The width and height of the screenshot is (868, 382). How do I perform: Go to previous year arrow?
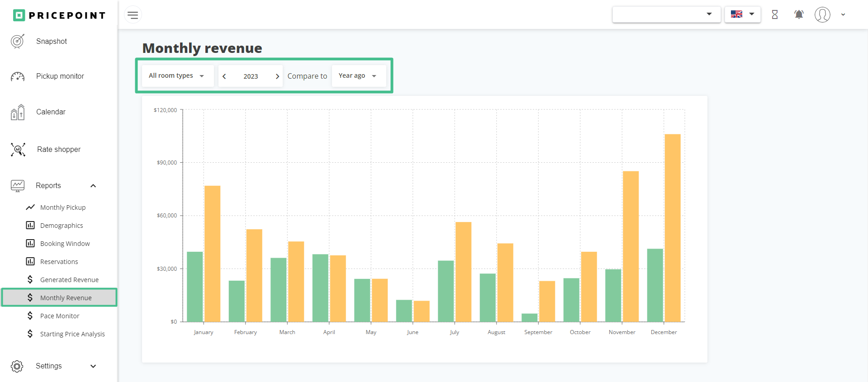tap(224, 76)
